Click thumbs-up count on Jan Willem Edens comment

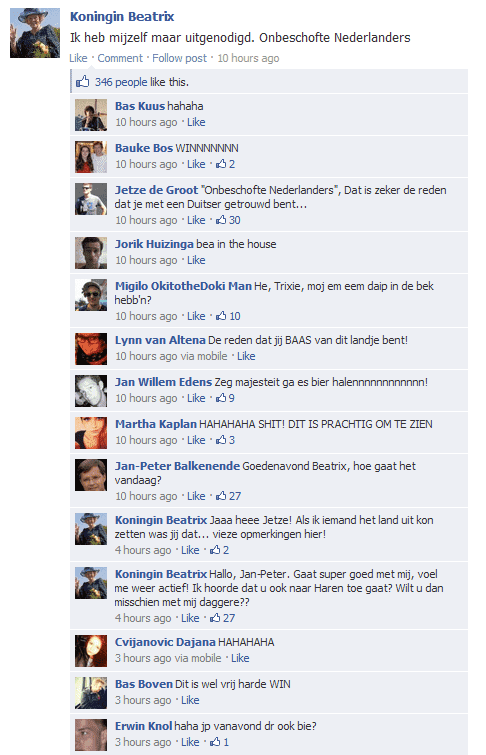(x=225, y=398)
